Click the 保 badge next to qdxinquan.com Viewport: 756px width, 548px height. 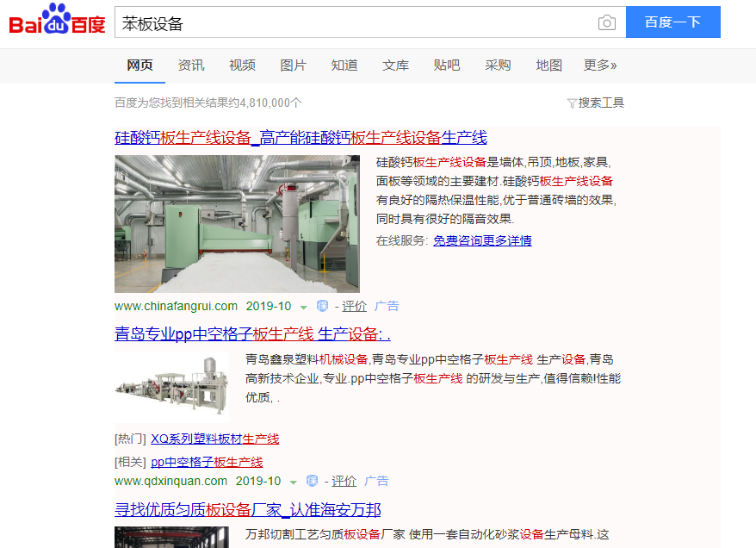(x=313, y=481)
